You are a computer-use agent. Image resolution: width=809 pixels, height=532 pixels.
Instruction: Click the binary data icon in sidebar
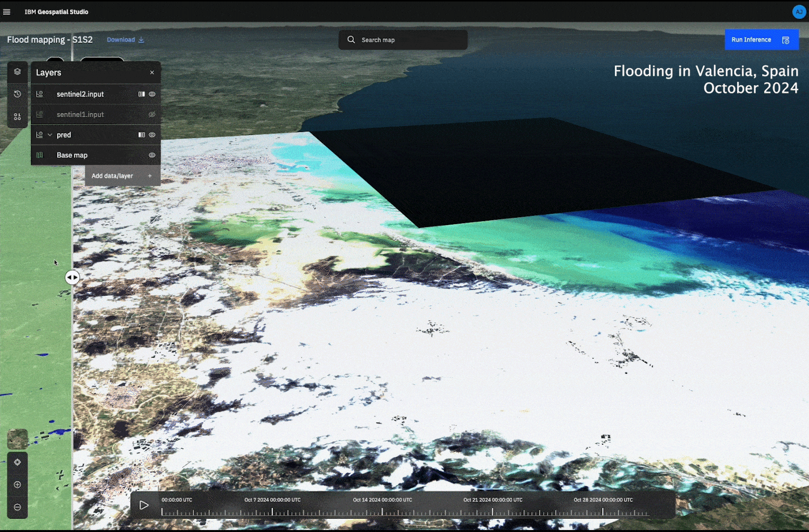coord(17,117)
